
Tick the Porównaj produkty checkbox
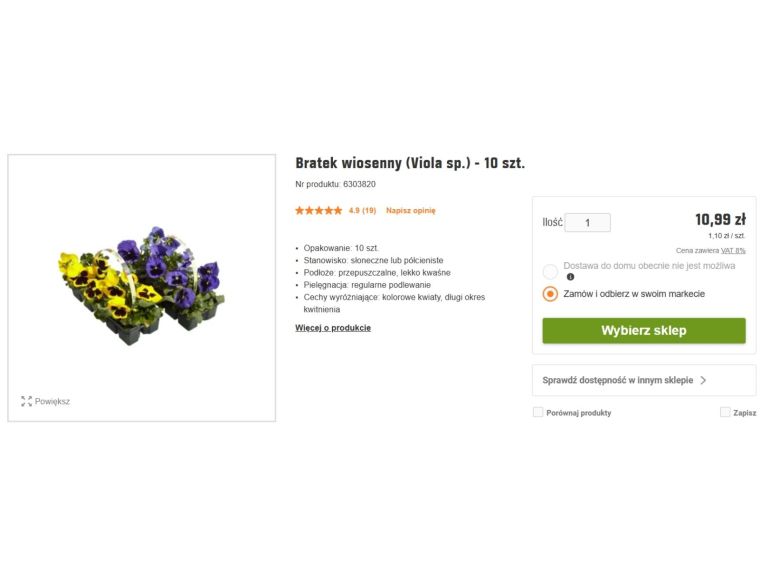click(538, 412)
